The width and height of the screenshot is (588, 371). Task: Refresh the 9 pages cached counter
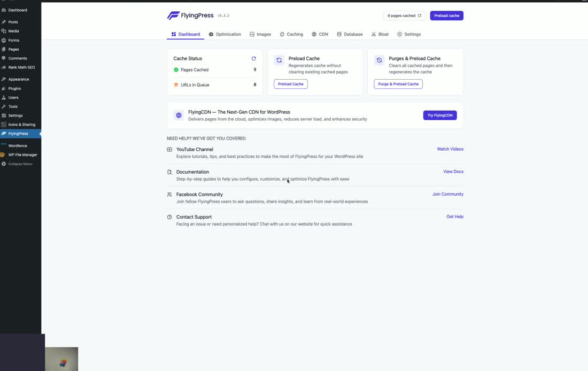[x=419, y=16]
